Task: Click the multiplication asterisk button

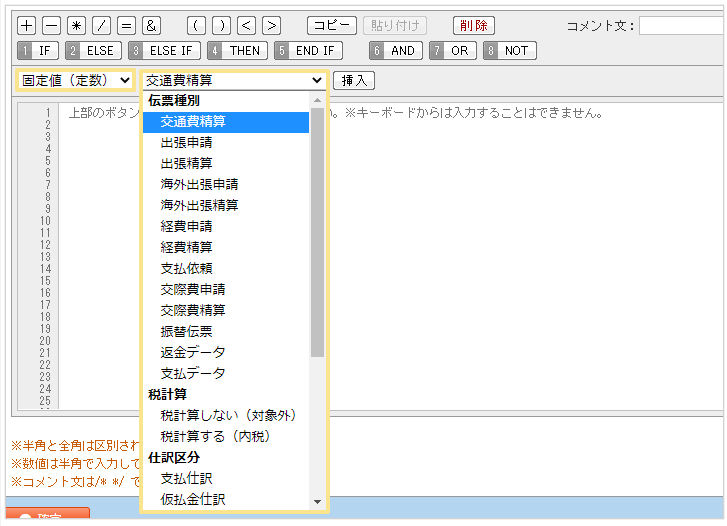Action: tap(77, 26)
